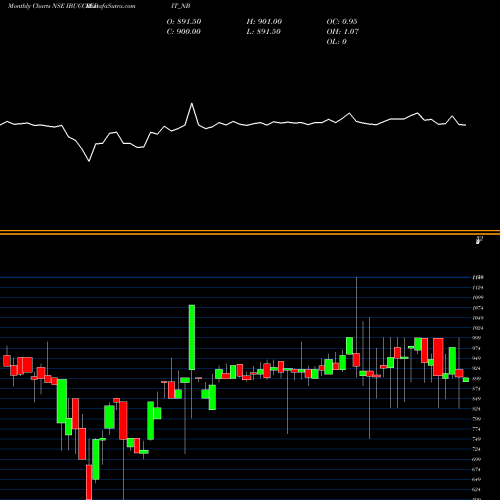
Task: Click the lowest trough of the white line
Action: 89,161
